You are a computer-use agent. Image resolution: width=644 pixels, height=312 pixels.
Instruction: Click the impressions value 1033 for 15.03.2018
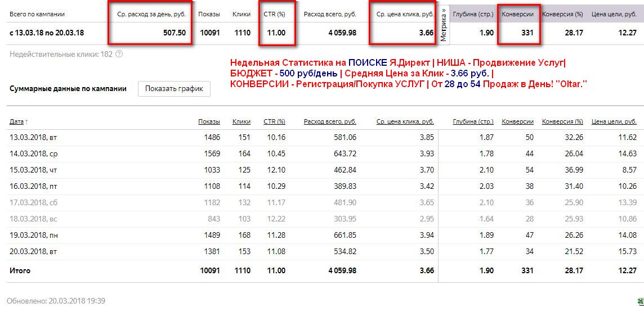coord(212,170)
